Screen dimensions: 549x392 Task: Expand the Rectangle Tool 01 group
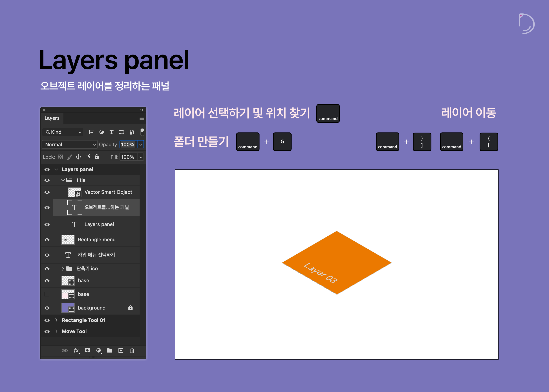[x=56, y=320]
